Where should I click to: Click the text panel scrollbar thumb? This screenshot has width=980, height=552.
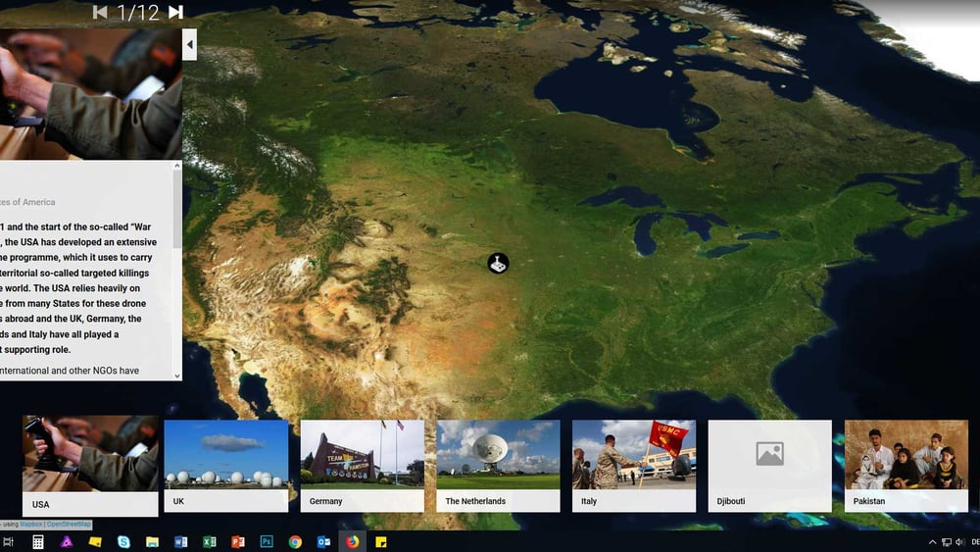pos(177,210)
